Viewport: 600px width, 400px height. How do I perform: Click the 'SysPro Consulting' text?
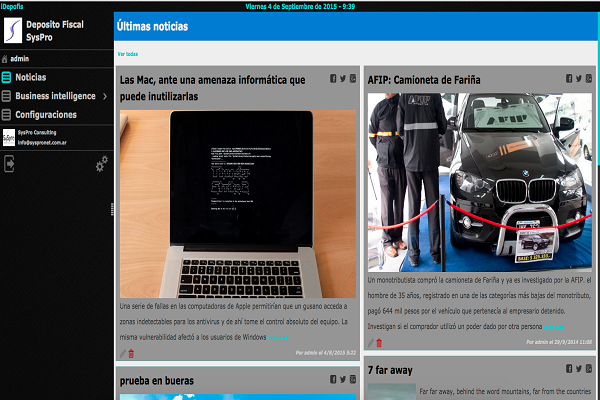coord(37,132)
